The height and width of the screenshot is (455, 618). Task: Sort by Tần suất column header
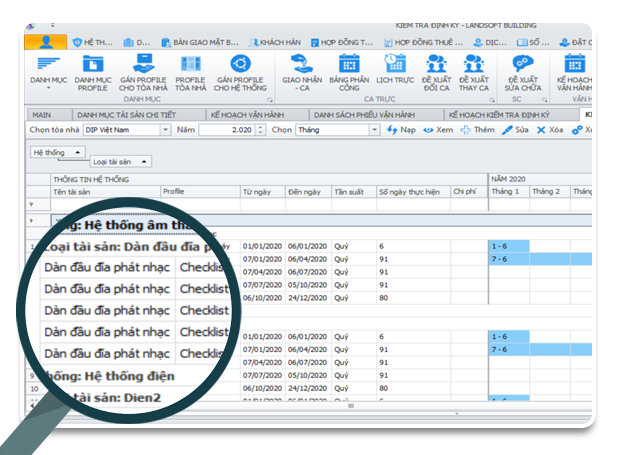coord(354,192)
